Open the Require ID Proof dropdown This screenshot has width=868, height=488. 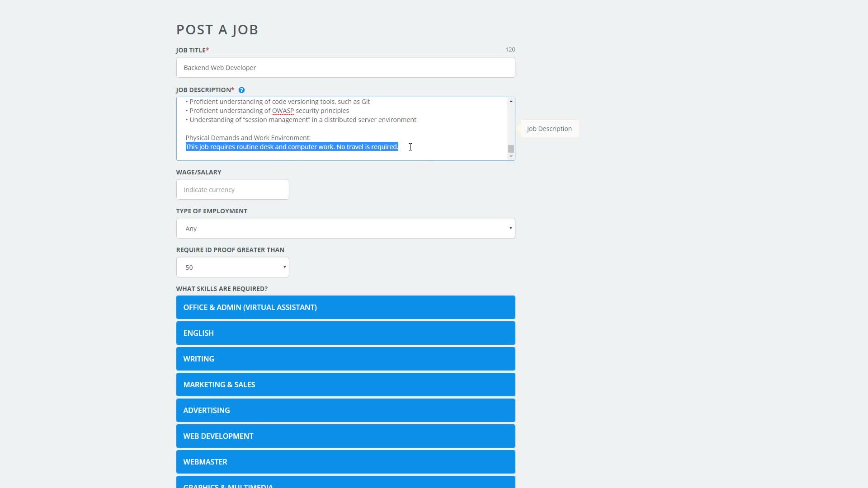(232, 267)
